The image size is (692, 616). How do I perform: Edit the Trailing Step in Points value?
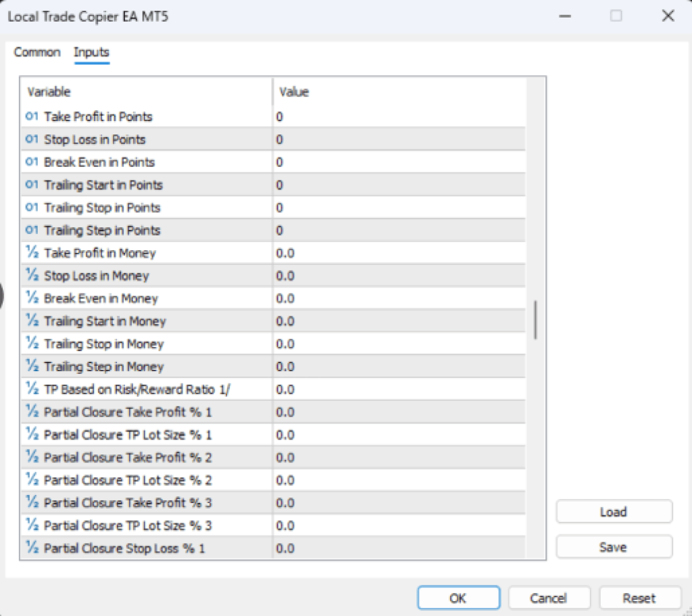pos(399,230)
